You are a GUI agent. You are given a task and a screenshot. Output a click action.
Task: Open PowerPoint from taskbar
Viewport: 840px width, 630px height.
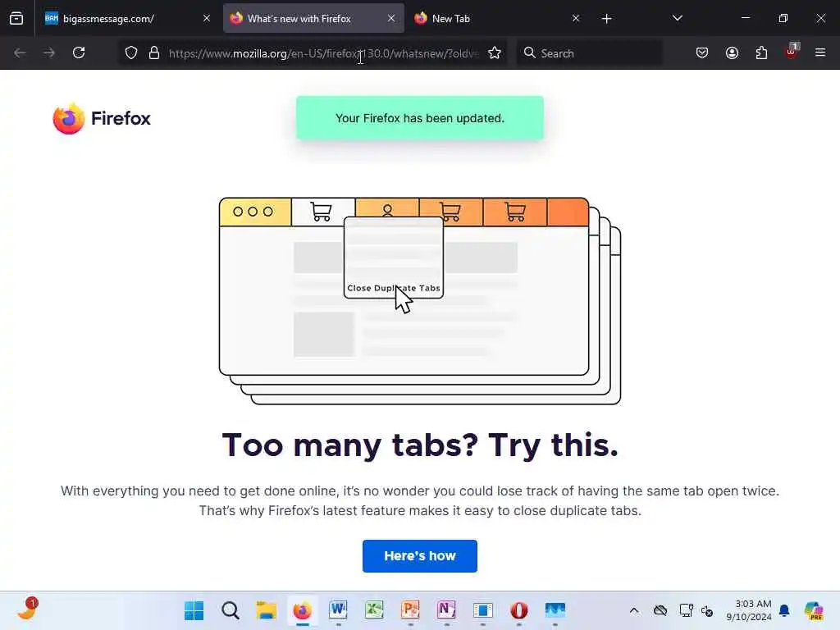tap(411, 610)
